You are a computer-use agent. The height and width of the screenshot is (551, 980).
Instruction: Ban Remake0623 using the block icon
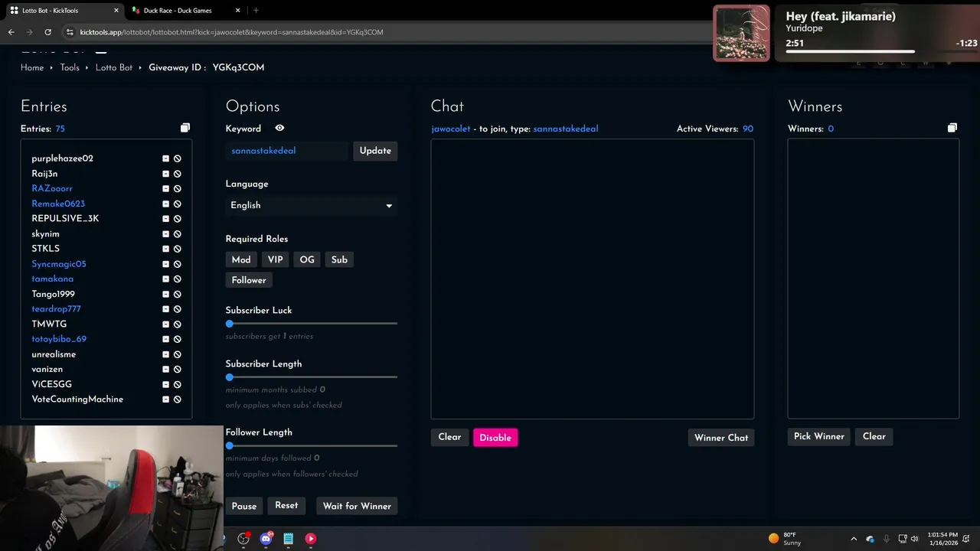177,204
